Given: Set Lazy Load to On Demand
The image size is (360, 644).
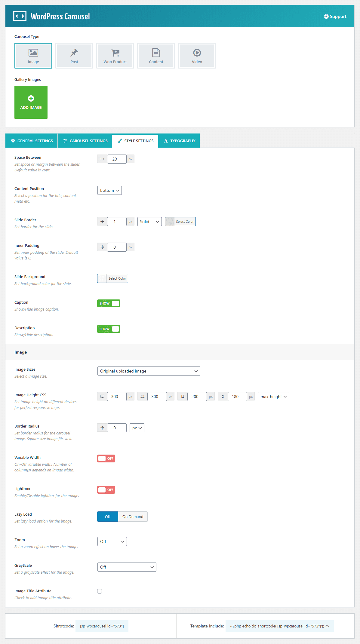Looking at the screenshot, I should [x=133, y=517].
